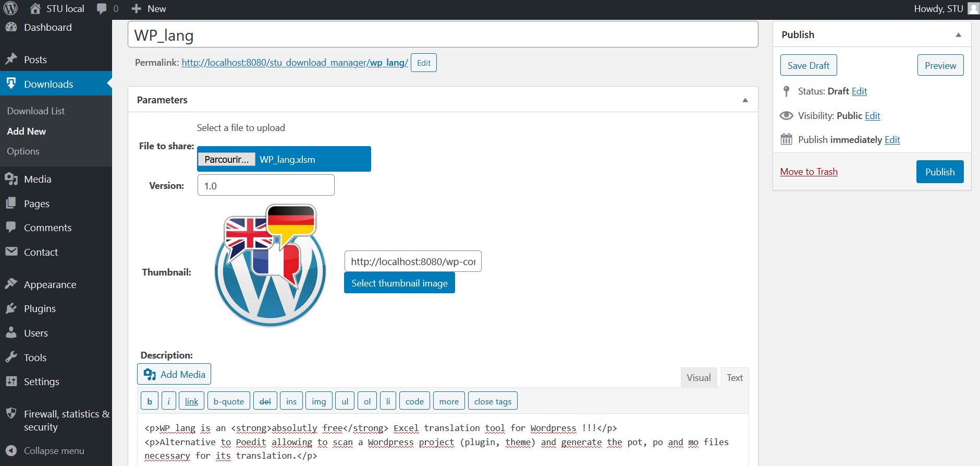Click the blue Publish button

point(940,172)
